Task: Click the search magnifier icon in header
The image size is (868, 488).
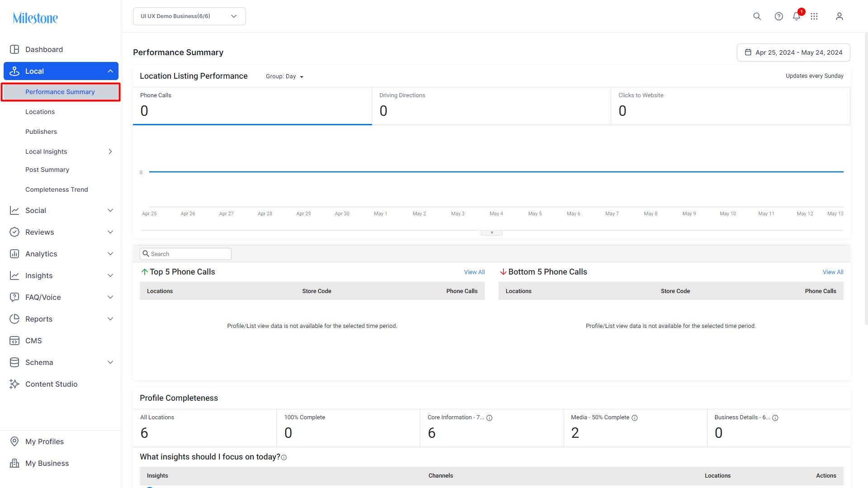Action: coord(757,16)
